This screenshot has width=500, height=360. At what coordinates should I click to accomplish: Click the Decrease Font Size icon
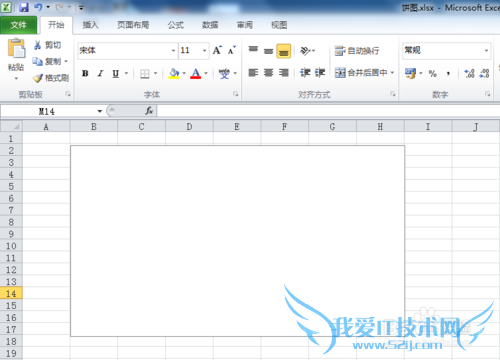click(232, 50)
